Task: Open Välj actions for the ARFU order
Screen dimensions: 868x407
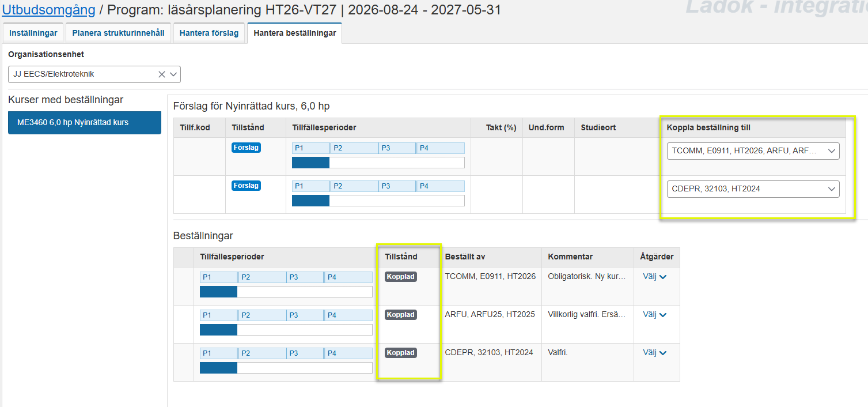Action: pyautogui.click(x=654, y=315)
